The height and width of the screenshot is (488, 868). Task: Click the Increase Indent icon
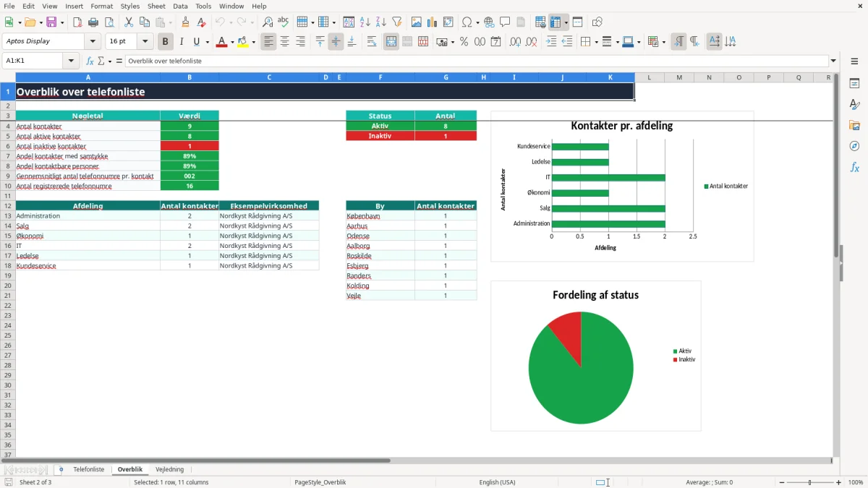552,42
